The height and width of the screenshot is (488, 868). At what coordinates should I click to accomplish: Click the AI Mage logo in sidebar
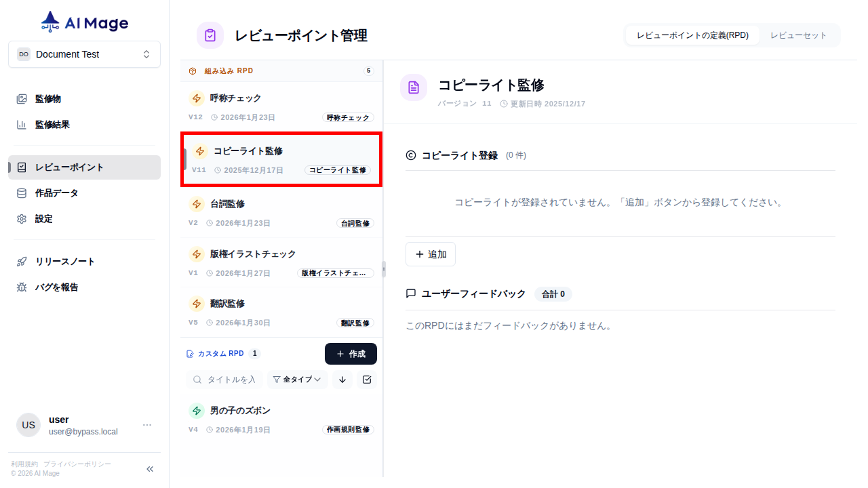click(x=83, y=21)
